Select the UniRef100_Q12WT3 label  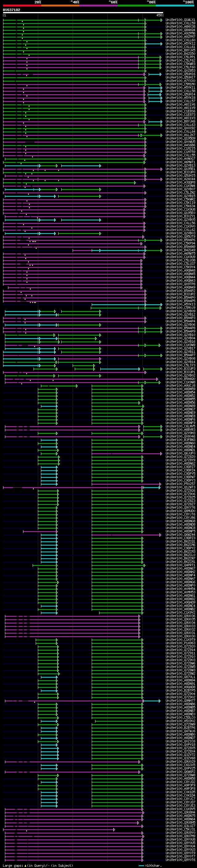(x=180, y=487)
